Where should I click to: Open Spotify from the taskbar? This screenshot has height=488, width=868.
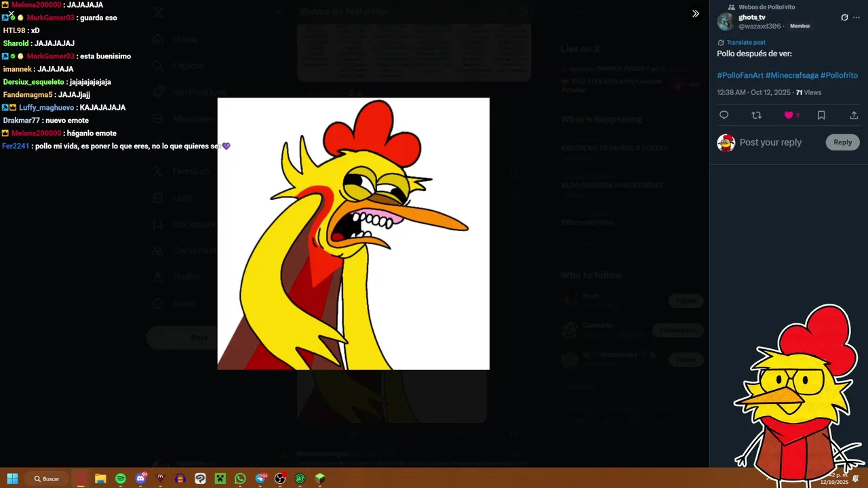click(120, 479)
